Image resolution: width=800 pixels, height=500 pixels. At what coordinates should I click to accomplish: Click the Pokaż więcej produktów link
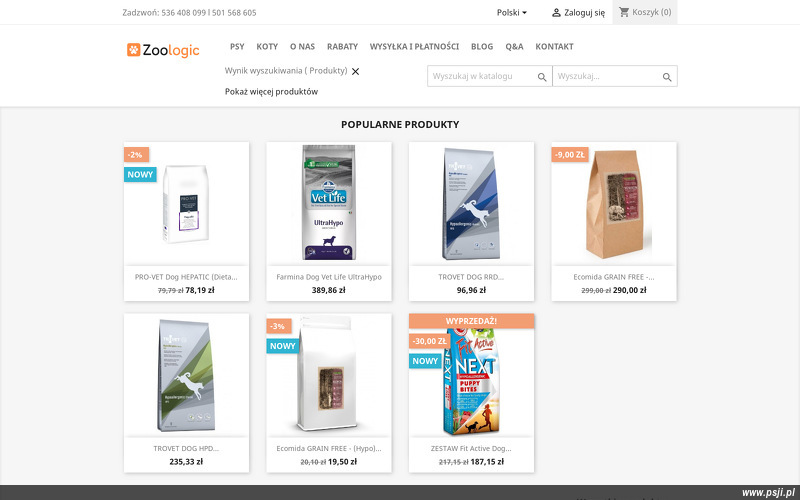pos(271,92)
